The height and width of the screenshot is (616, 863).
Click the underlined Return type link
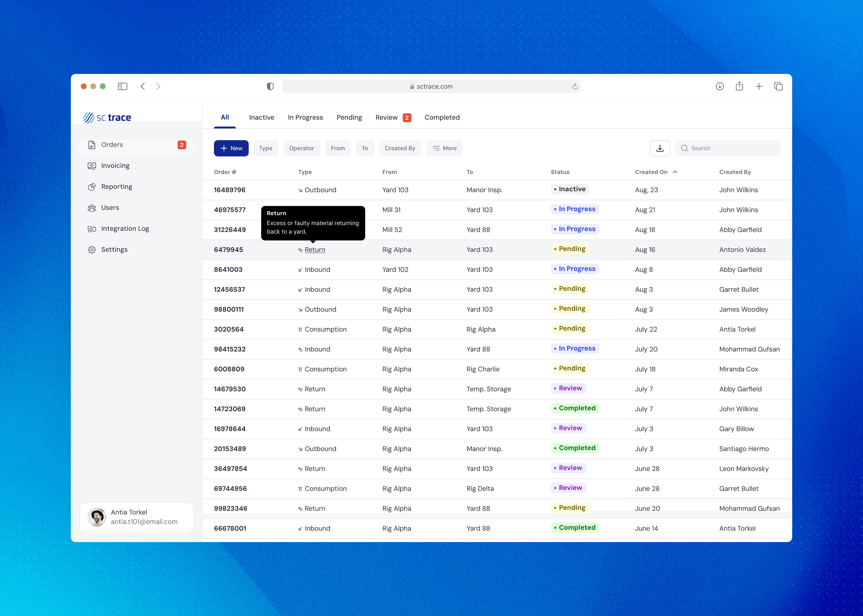[x=315, y=249]
